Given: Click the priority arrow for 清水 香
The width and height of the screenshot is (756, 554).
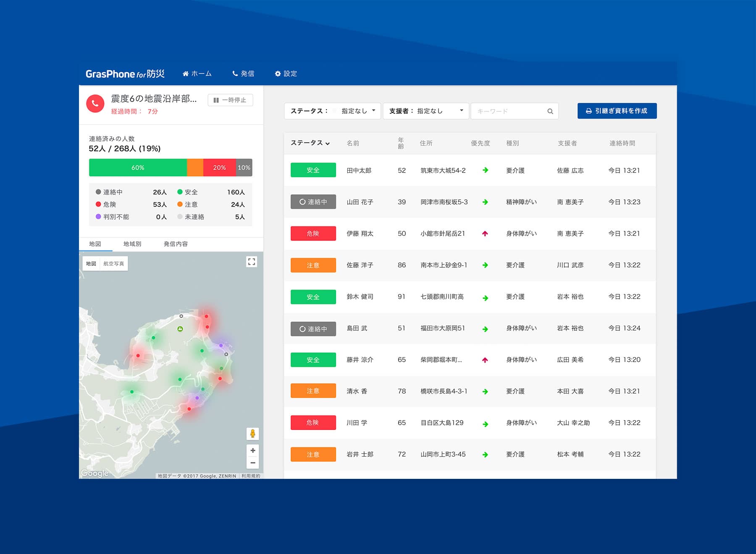Looking at the screenshot, I should [x=485, y=392].
